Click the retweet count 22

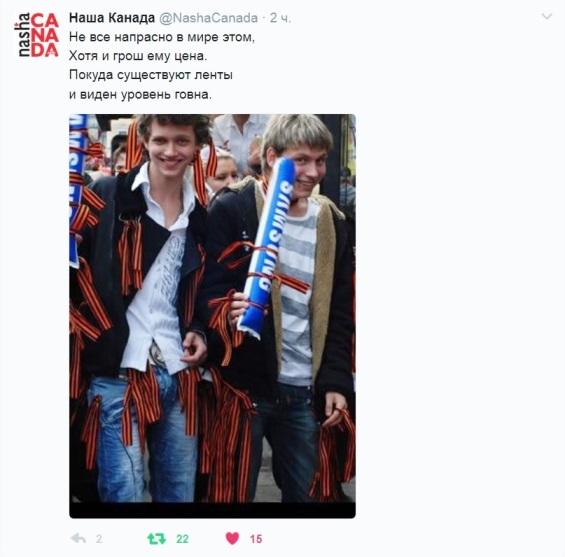(182, 539)
